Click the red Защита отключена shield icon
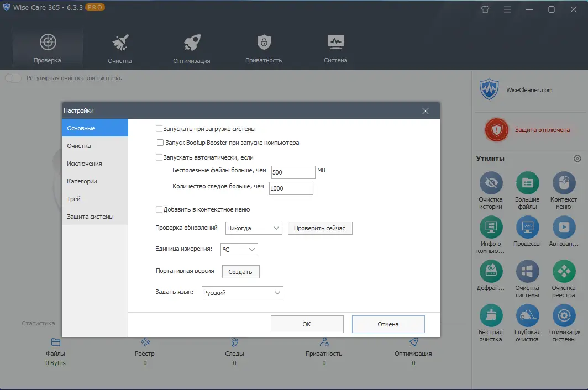This screenshot has height=390, width=588. (x=496, y=130)
